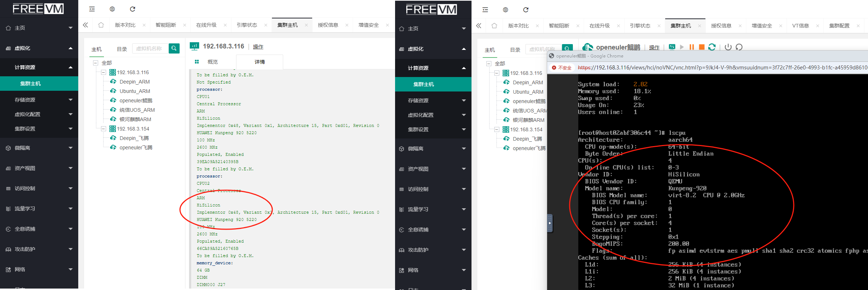Close the 集群主机 tab in left window

point(306,25)
